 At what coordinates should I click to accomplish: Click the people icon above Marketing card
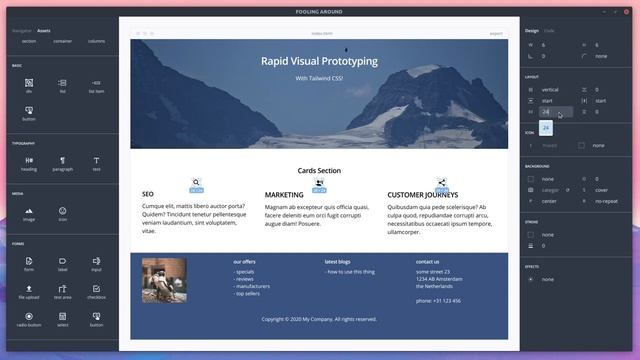319,182
